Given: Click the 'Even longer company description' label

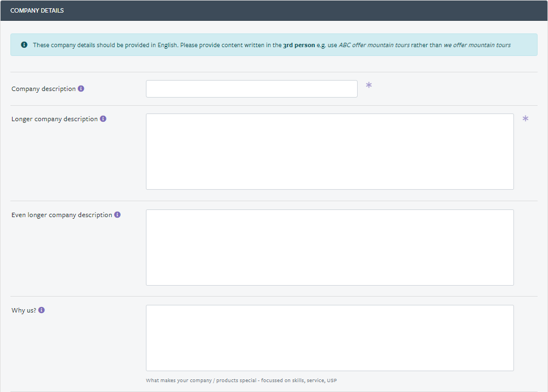Looking at the screenshot, I should pos(62,215).
